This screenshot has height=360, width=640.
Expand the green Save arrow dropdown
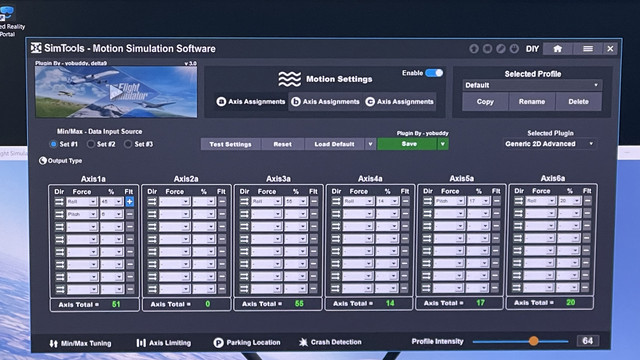pyautogui.click(x=442, y=144)
